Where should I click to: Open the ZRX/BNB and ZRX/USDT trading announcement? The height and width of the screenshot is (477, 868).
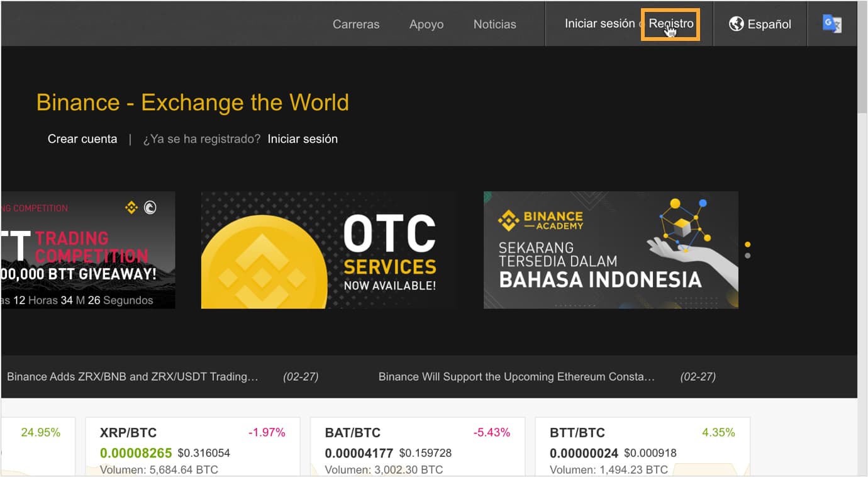133,377
